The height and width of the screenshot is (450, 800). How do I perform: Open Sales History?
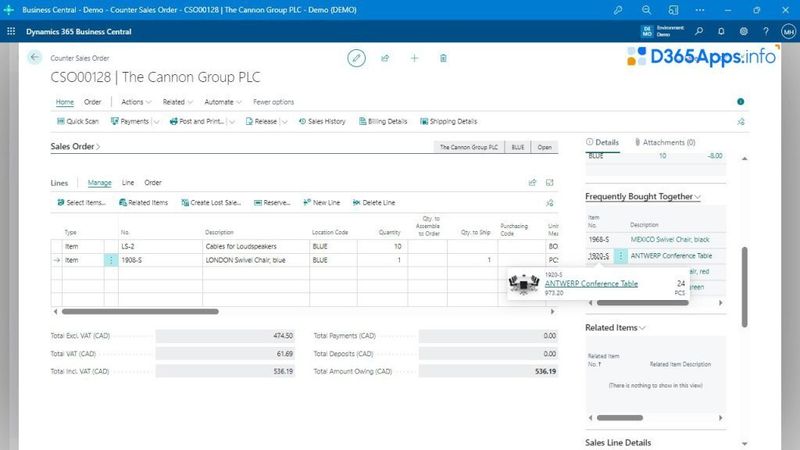point(322,121)
